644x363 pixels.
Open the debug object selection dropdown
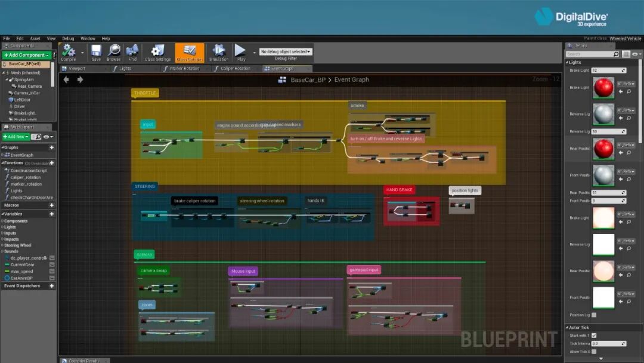286,52
